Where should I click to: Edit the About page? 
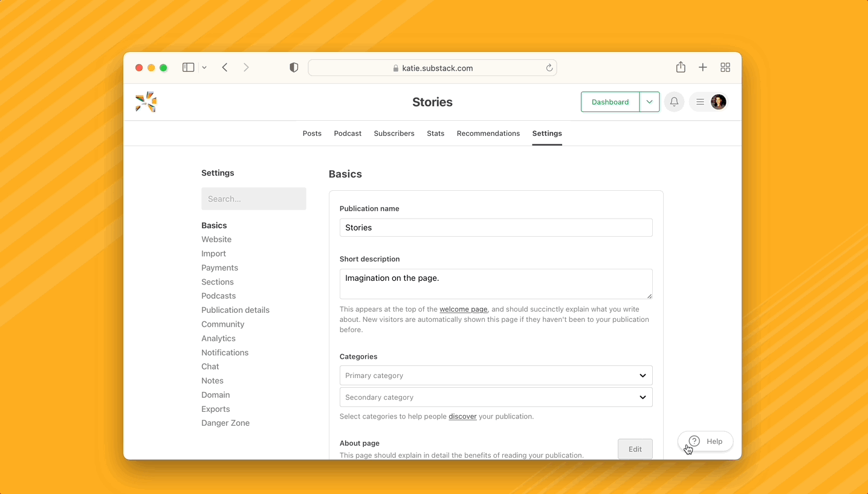(635, 449)
